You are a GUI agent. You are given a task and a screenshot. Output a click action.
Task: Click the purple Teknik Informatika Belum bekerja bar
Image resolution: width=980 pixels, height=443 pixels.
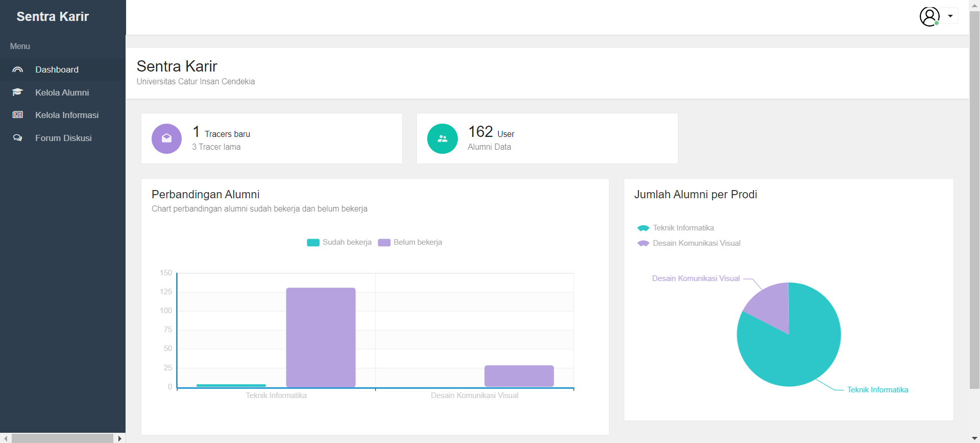[321, 337]
